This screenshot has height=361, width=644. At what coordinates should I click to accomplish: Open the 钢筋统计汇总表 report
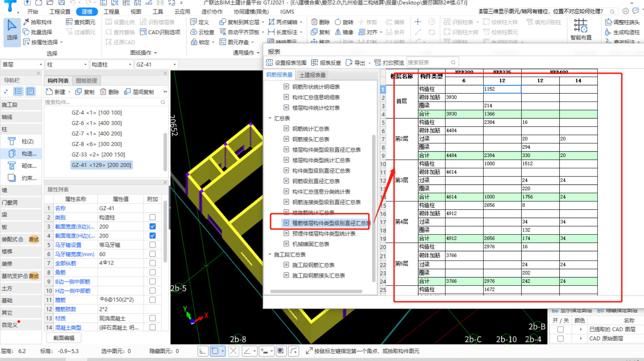point(311,129)
